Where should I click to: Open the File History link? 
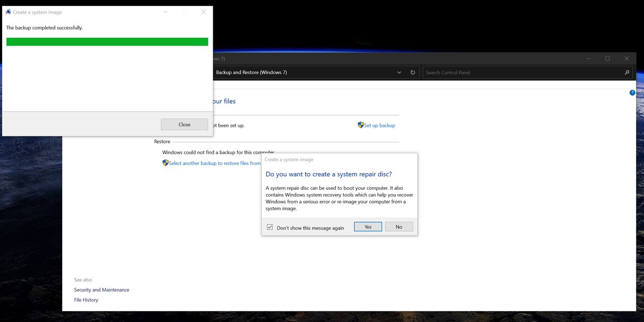click(86, 300)
